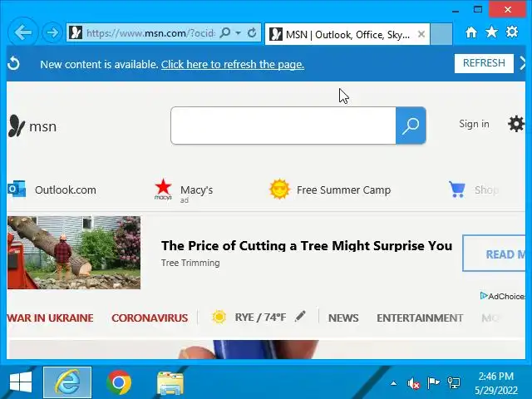
Task: Open the Macy's ad shortcut
Action: tap(184, 190)
